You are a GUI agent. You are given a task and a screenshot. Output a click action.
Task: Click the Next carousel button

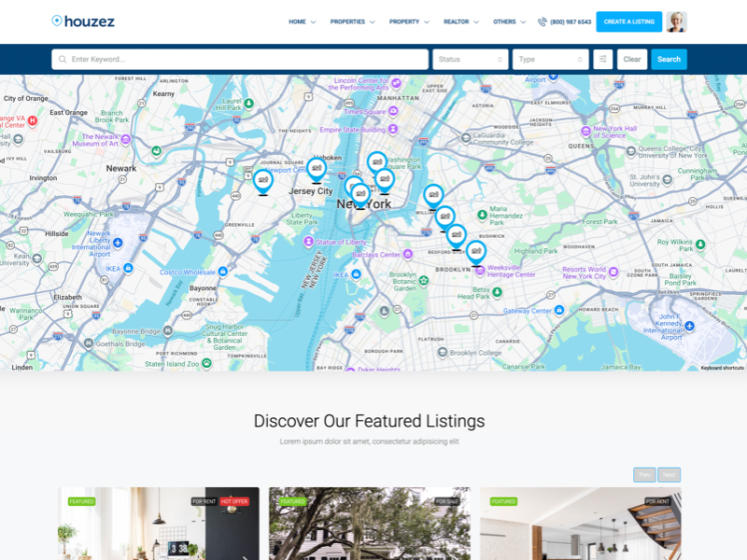point(669,475)
